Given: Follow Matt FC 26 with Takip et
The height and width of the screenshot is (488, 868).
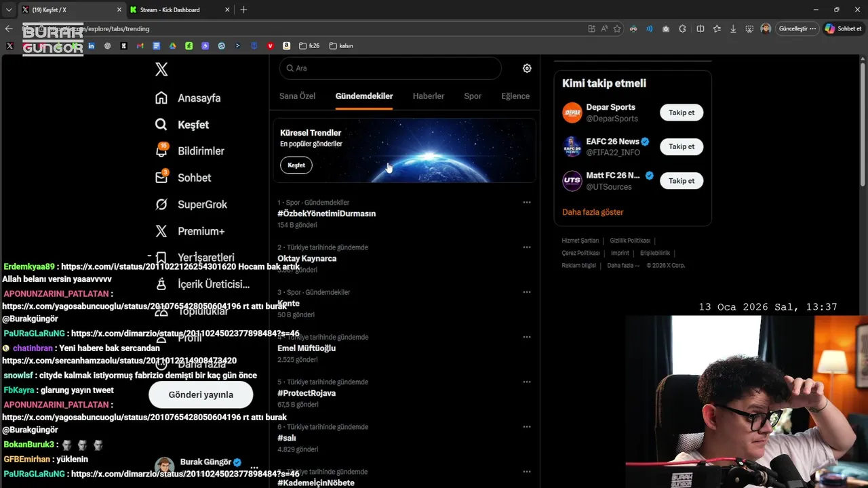Looking at the screenshot, I should tap(682, 181).
